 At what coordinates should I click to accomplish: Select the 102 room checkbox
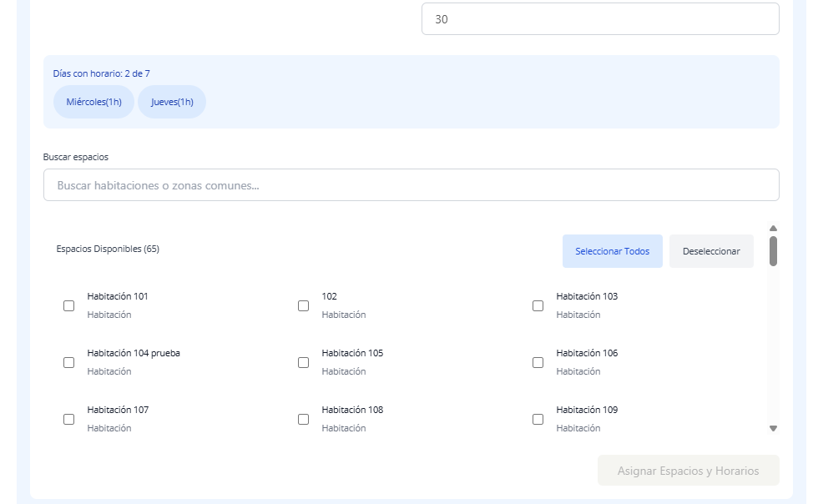tap(304, 306)
